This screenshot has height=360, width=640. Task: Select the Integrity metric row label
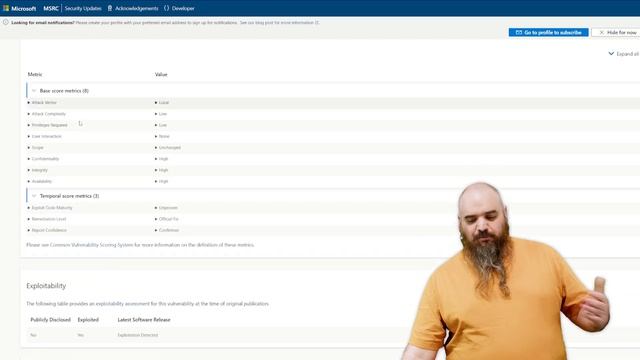point(40,170)
